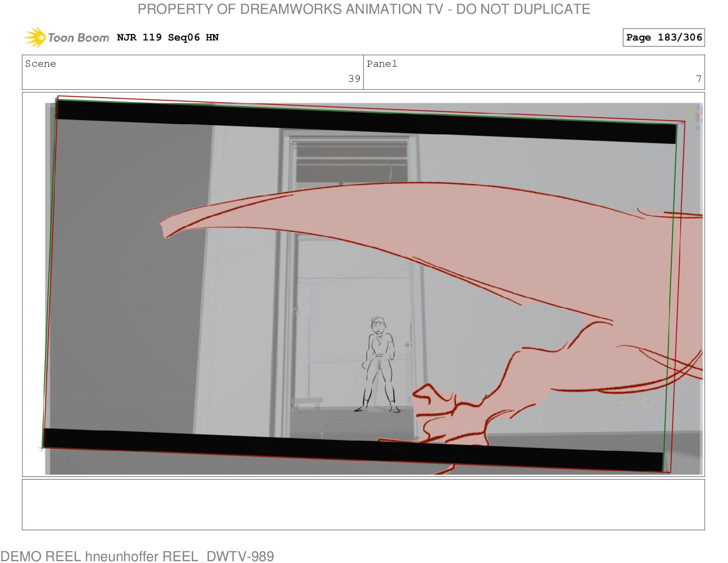Click the "Page 183/306" page indicator box
The width and height of the screenshot is (728, 563).
[x=664, y=37]
